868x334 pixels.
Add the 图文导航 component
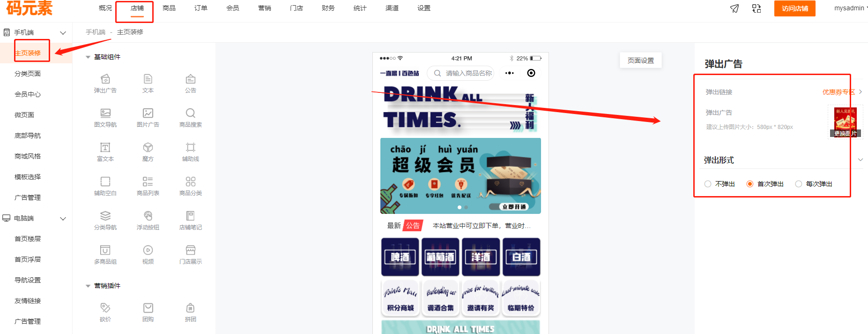pyautogui.click(x=105, y=118)
